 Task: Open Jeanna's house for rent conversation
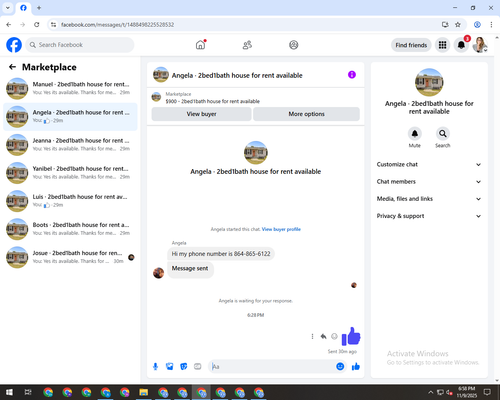pyautogui.click(x=70, y=145)
